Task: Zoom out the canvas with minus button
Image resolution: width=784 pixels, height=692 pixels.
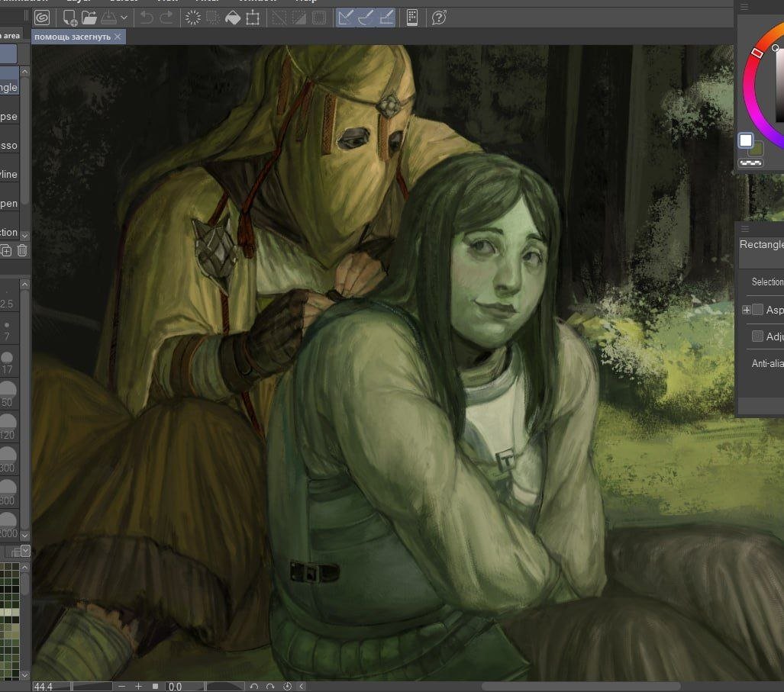Action: coord(121,687)
